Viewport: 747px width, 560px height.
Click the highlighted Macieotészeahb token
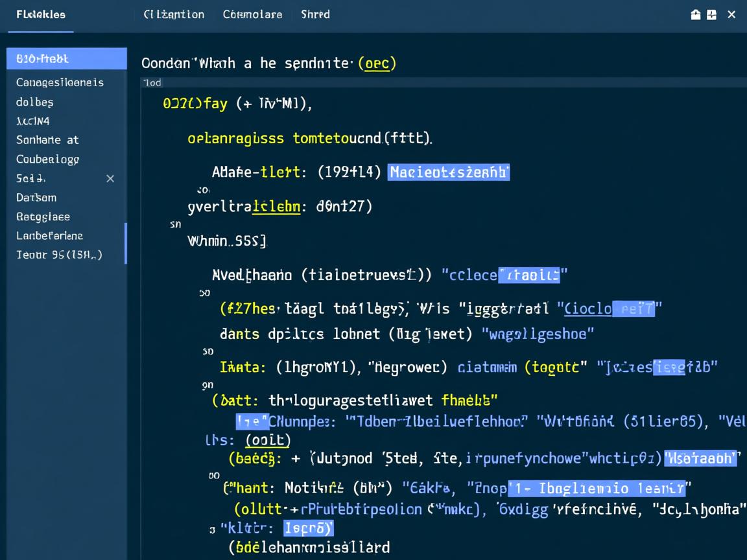(448, 172)
